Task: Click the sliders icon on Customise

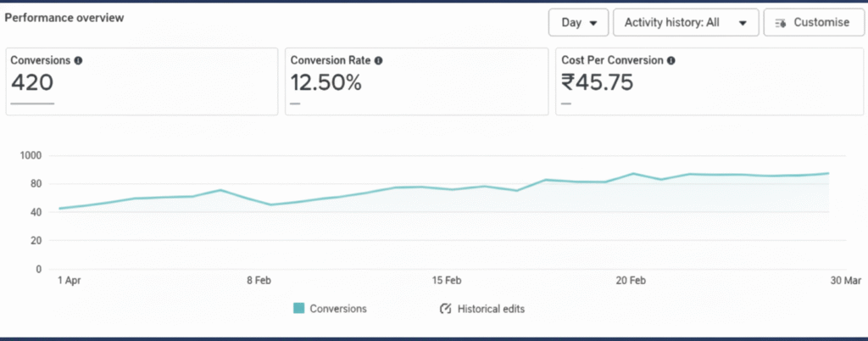Action: click(780, 23)
